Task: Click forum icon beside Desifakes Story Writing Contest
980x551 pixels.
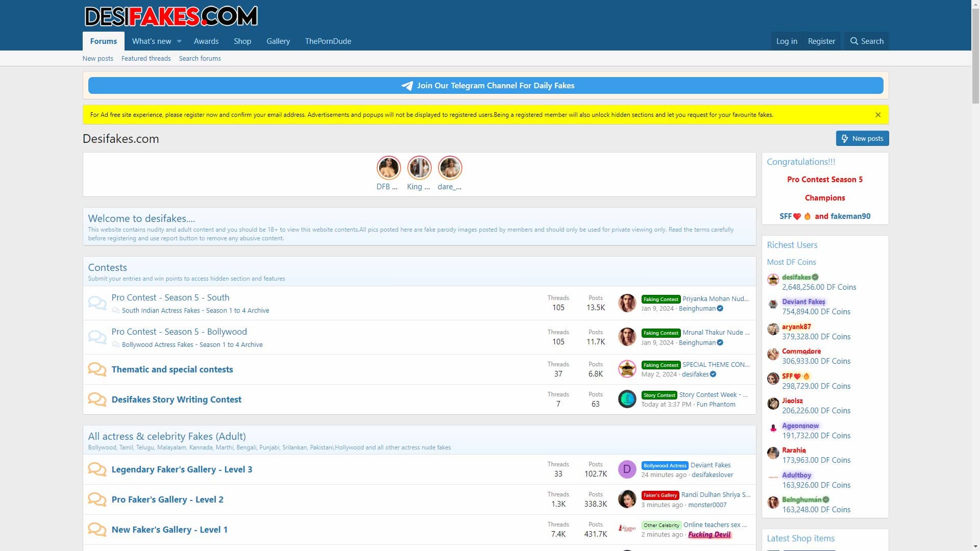Action: [97, 399]
